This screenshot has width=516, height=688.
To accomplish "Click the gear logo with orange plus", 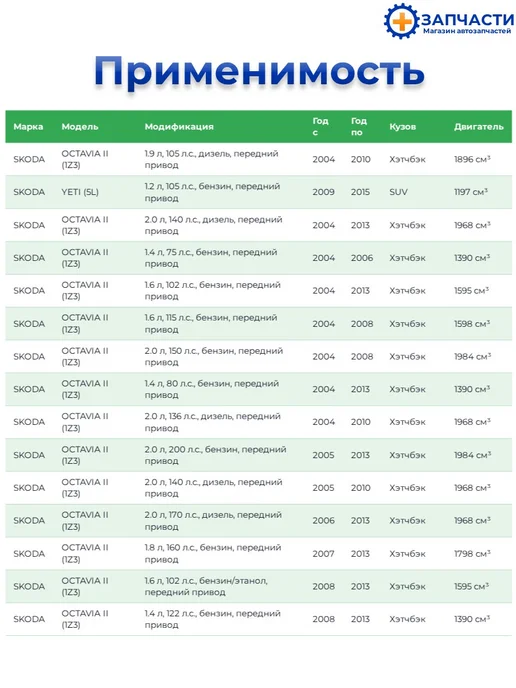I will [x=401, y=21].
